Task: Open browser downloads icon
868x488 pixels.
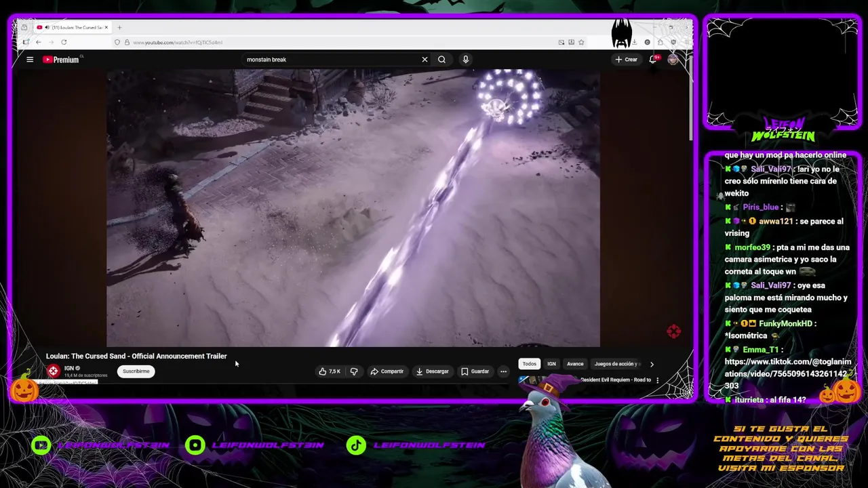Action: [634, 42]
